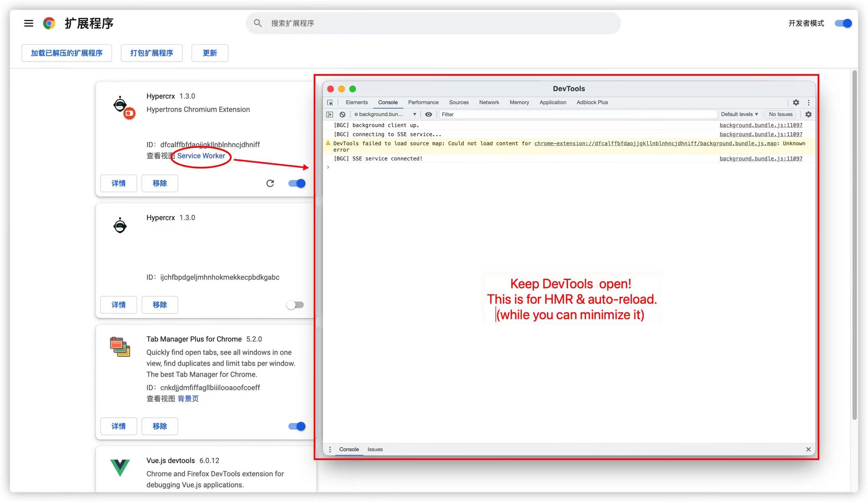The image size is (868, 502).
Task: Disable the first Hypercrx extension toggle
Action: (x=297, y=183)
